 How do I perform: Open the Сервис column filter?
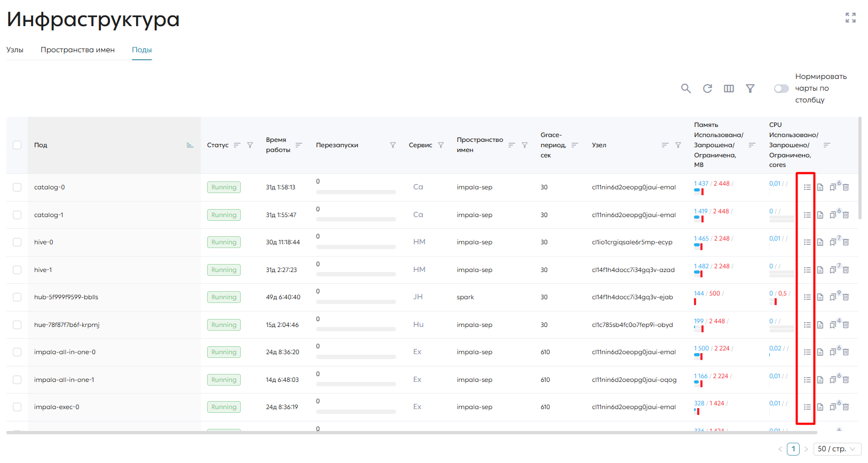441,145
